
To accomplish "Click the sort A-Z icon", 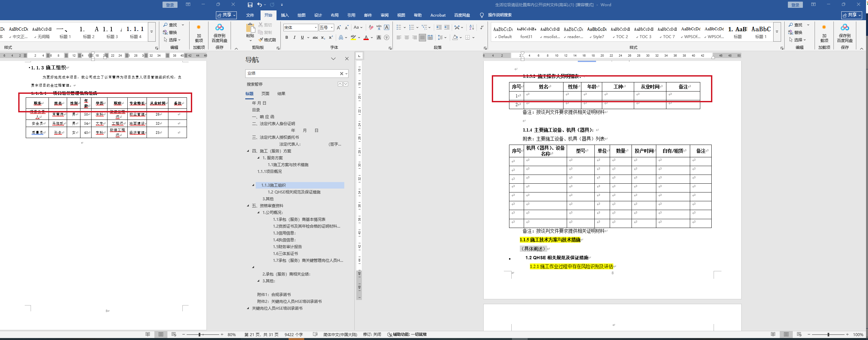I will click(471, 27).
